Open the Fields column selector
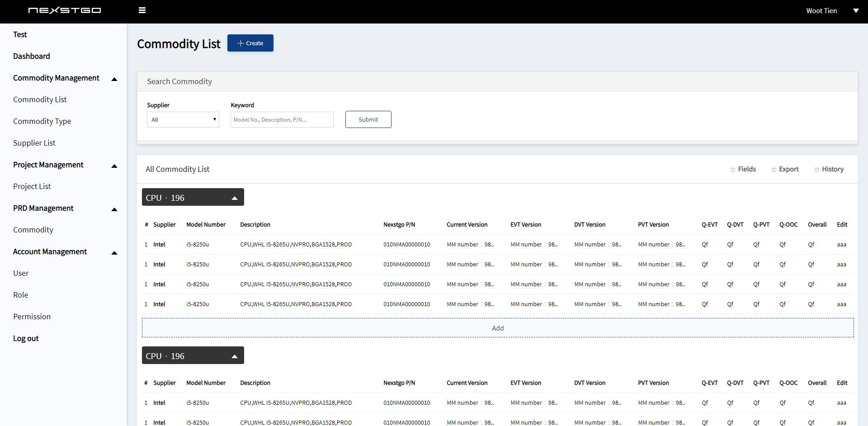The image size is (868, 426). click(743, 169)
